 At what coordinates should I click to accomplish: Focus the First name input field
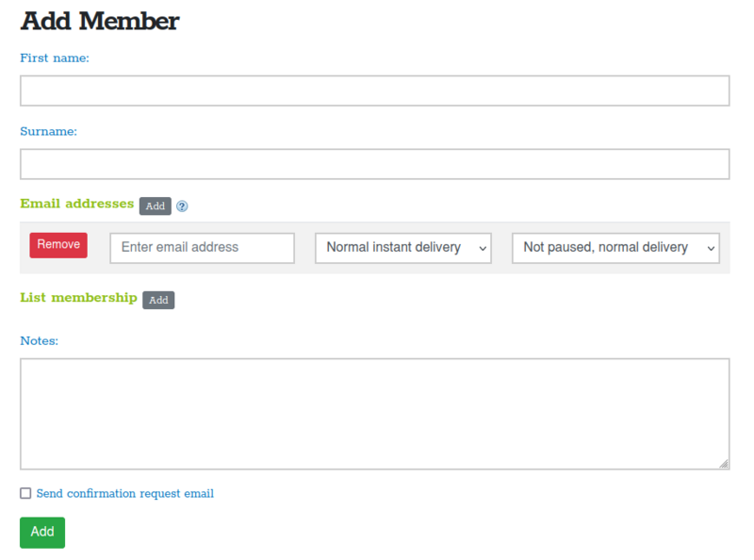[374, 91]
